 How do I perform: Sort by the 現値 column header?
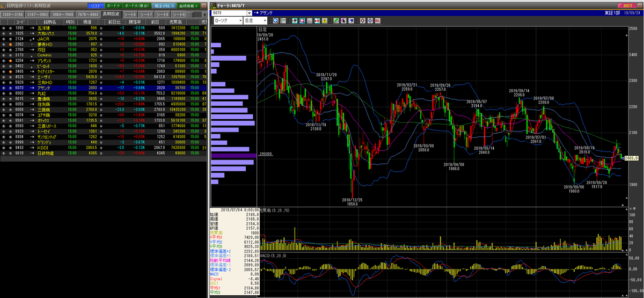[x=87, y=22]
